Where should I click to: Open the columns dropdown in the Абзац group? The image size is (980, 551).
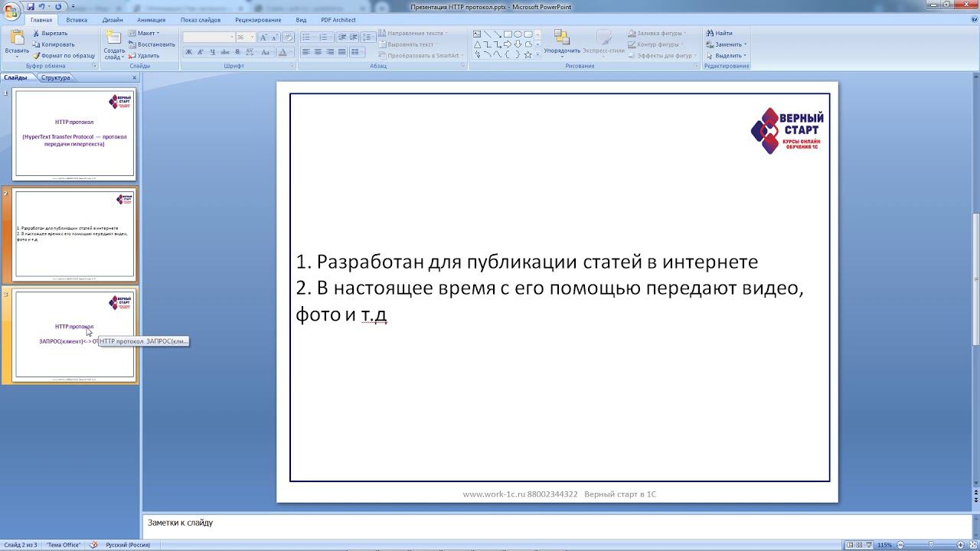pos(358,52)
